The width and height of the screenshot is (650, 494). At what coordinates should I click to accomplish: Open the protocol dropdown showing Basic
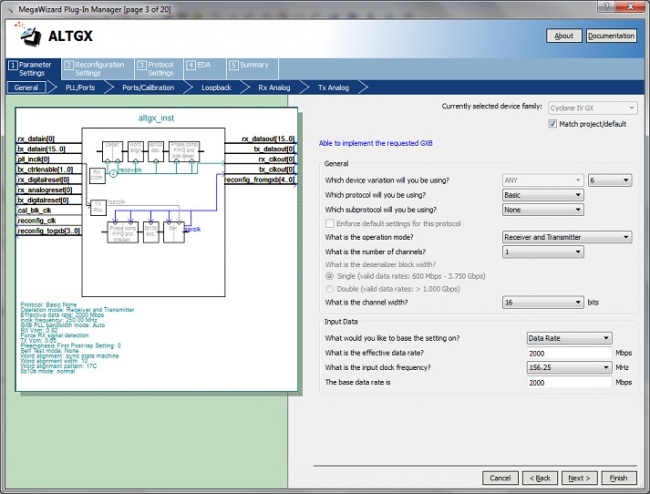[543, 195]
